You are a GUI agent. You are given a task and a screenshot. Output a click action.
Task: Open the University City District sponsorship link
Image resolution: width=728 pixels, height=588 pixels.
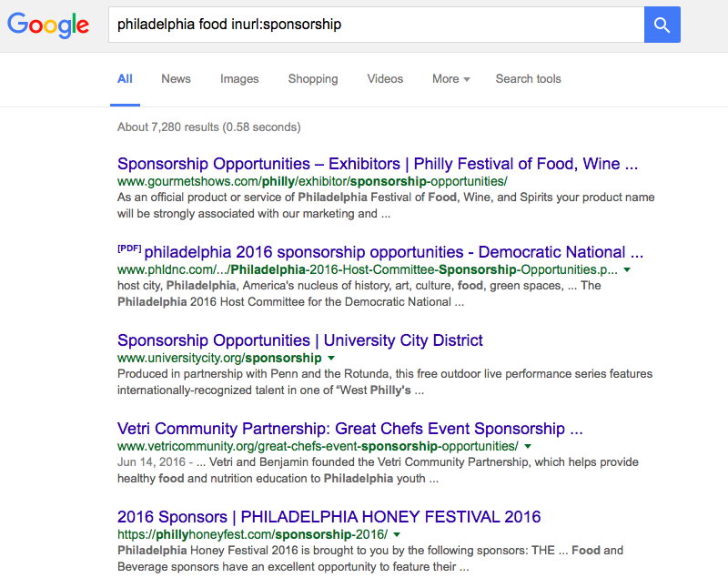click(x=300, y=340)
